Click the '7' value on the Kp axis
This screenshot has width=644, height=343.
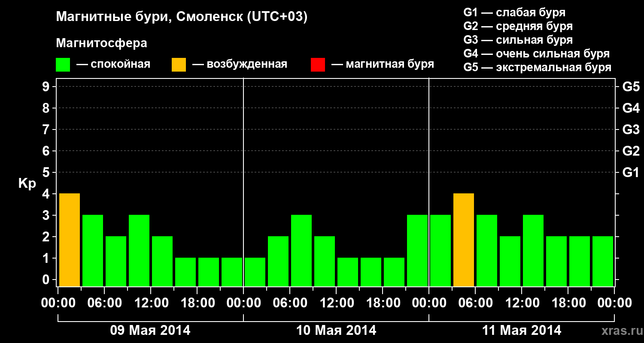(47, 129)
